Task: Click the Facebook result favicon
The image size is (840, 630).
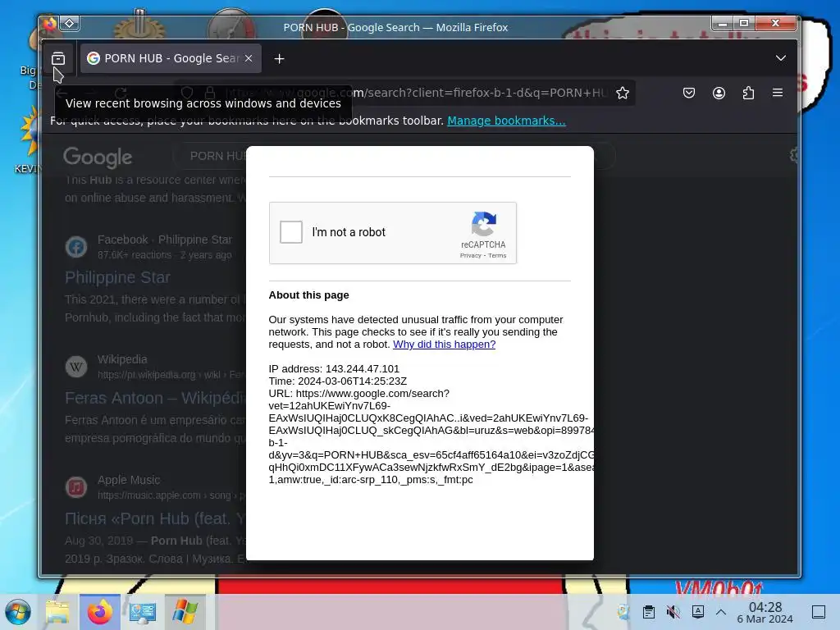Action: pos(76,247)
